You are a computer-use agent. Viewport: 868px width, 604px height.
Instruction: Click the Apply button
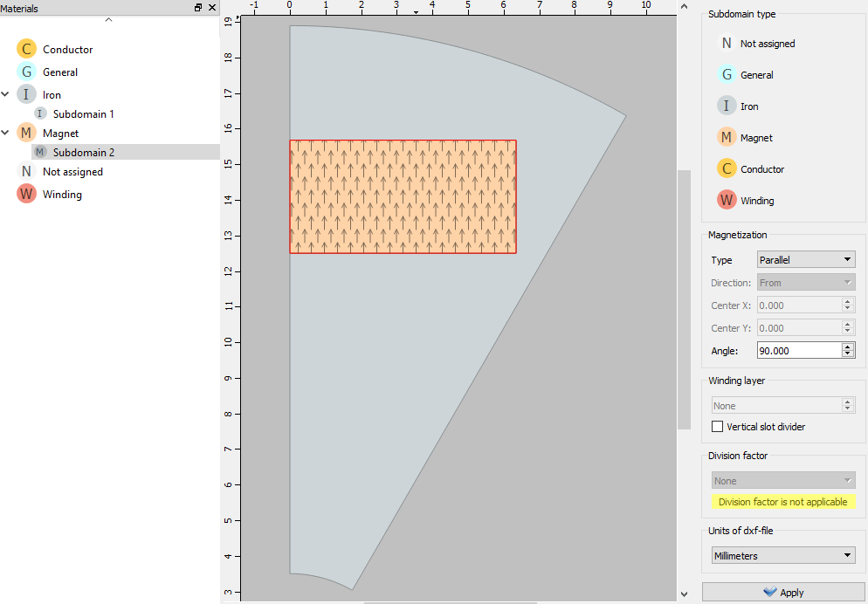(782, 593)
